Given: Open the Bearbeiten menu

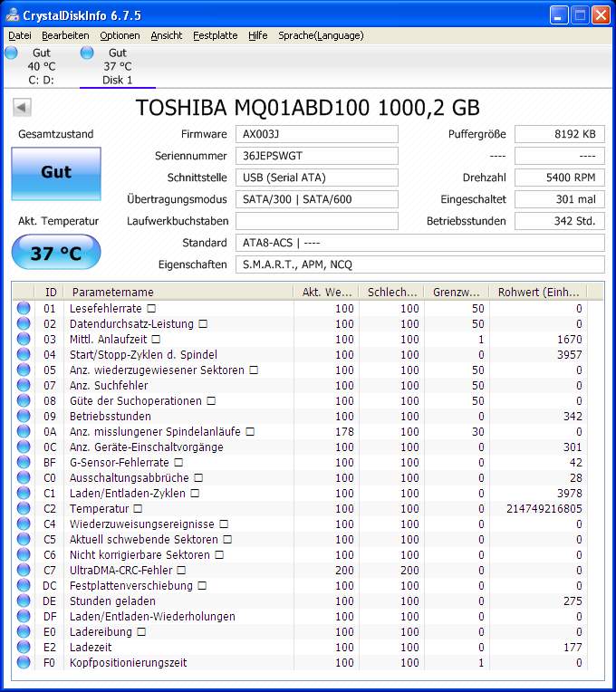Looking at the screenshot, I should (65, 35).
